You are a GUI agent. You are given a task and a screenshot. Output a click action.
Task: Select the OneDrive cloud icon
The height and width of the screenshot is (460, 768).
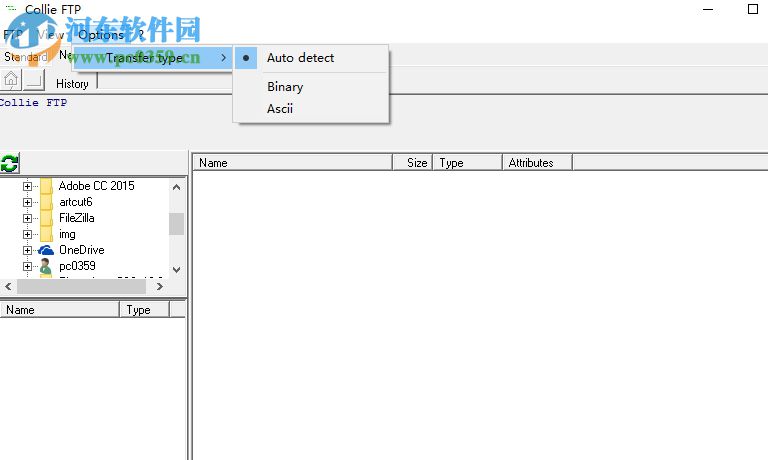coord(46,250)
